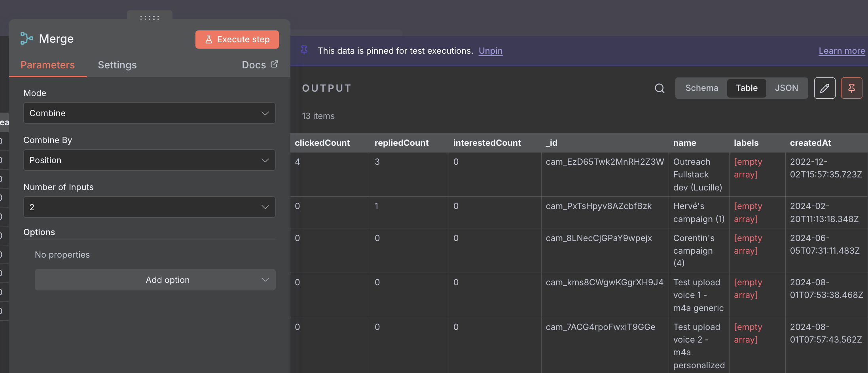Open the Number of Inputs dropdown
Image resolution: width=868 pixels, height=373 pixels.
pos(149,207)
